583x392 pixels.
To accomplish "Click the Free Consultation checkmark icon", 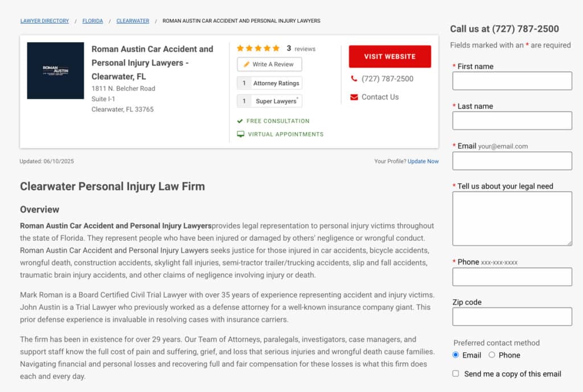I will [240, 121].
